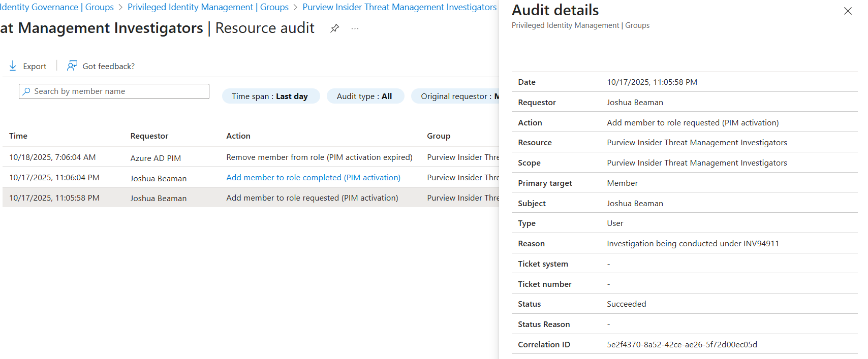Open the Time span Last day filter
This screenshot has width=868, height=359.
click(x=270, y=96)
